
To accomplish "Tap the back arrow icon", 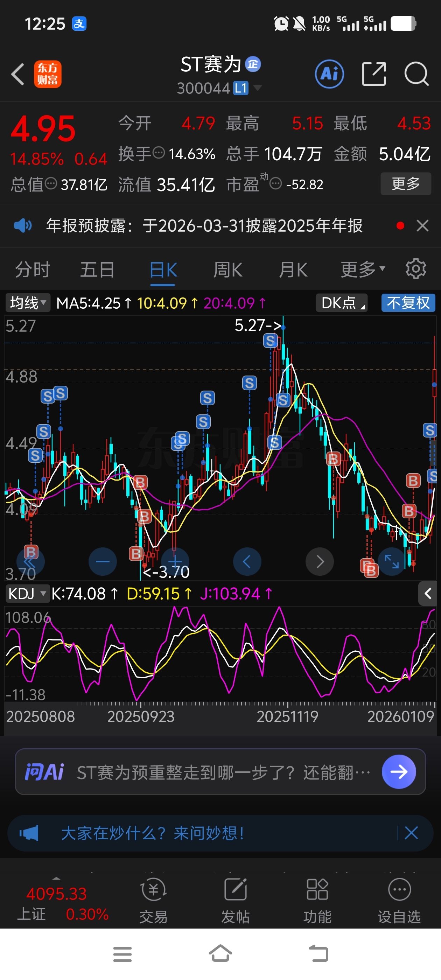I will (x=18, y=74).
